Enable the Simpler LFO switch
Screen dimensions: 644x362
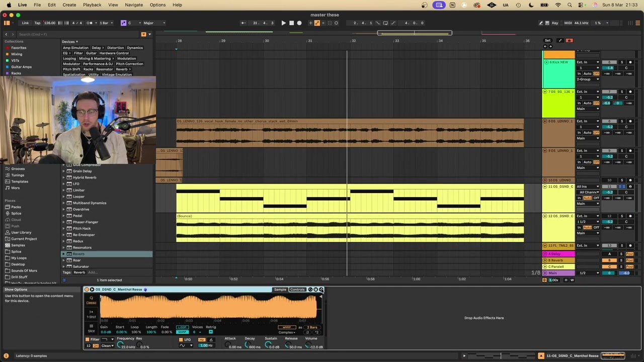(x=181, y=339)
